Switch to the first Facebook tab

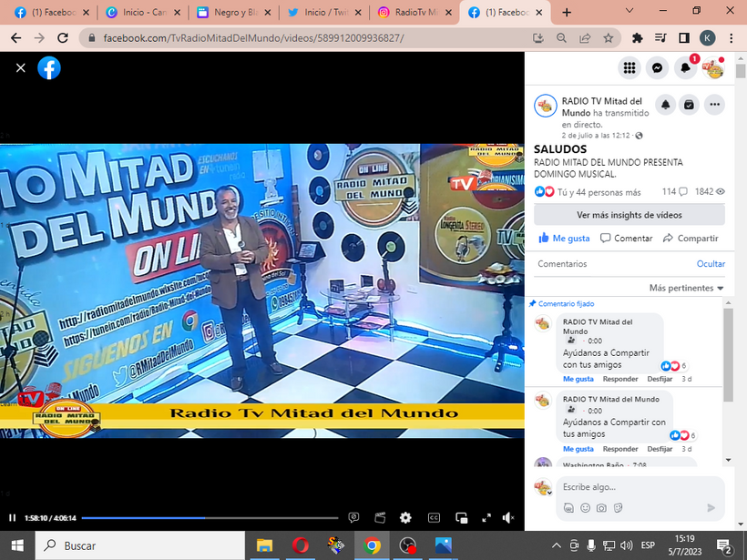pos(52,13)
